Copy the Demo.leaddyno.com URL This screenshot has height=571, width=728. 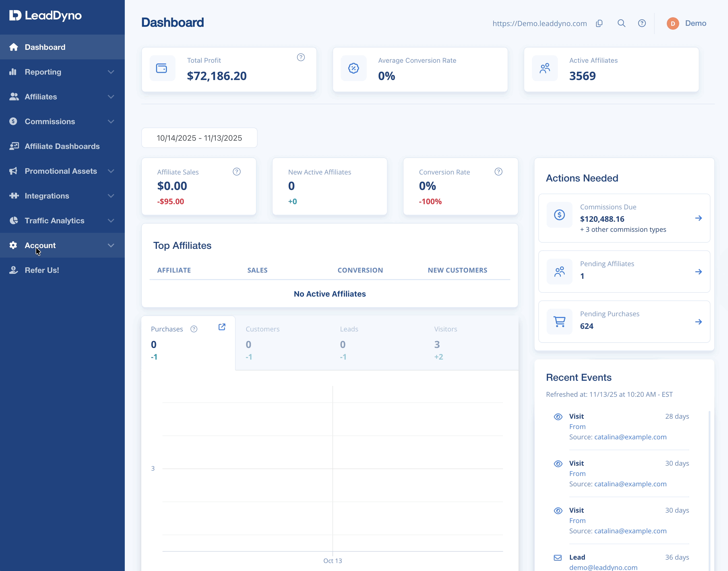[x=599, y=23]
